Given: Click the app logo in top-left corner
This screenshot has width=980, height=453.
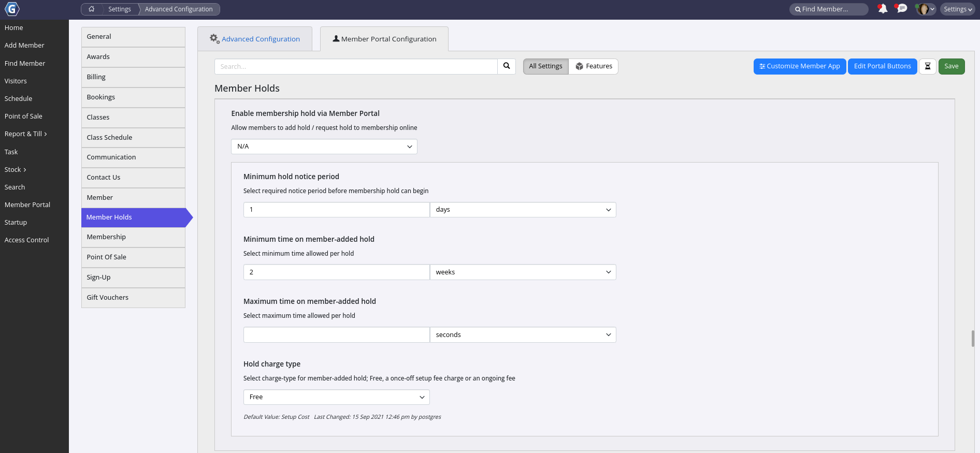Looking at the screenshot, I should pos(12,9).
